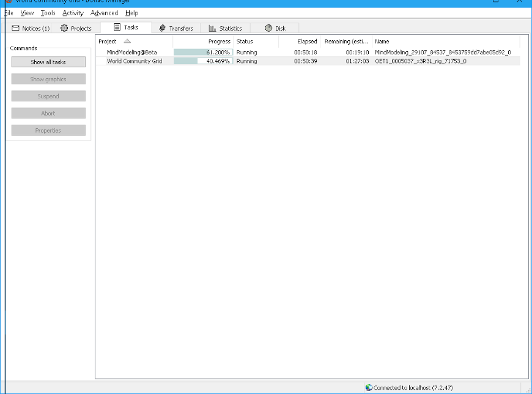Screen dimensions: 532x394
Task: Sort by the Progress column header
Action: coord(203,42)
